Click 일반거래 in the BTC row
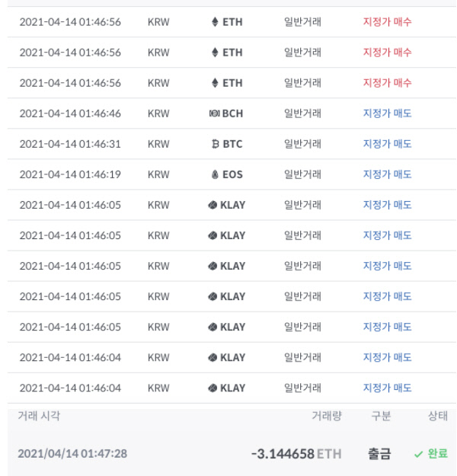457x476 pixels. click(x=302, y=144)
